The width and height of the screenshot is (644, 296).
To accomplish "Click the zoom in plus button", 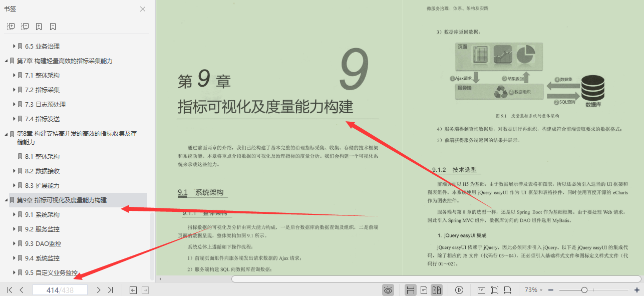I will [636, 290].
